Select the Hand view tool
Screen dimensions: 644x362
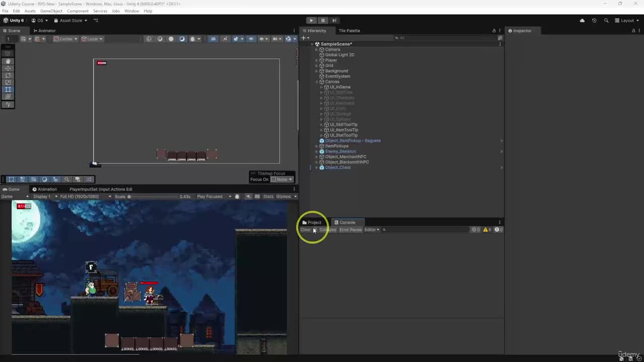point(8,61)
